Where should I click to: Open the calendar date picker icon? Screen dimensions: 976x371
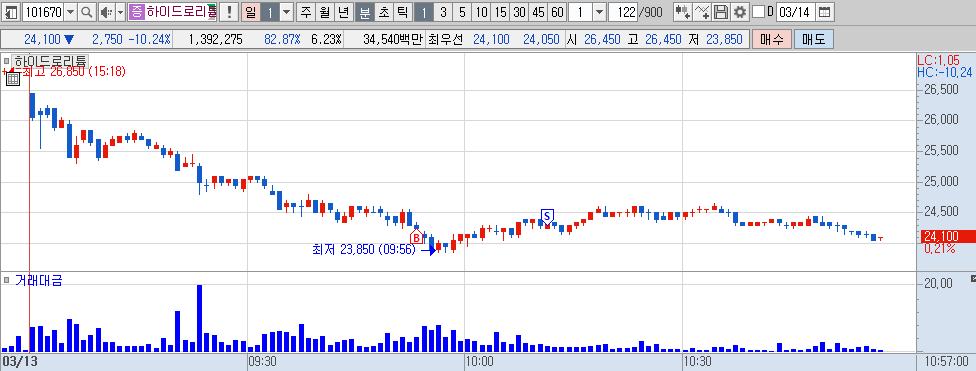(824, 12)
